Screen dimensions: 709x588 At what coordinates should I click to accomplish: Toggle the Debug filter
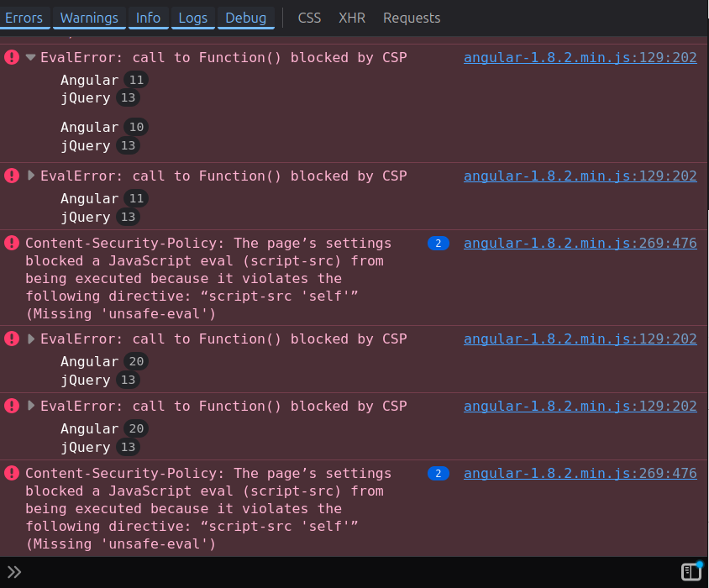coord(246,18)
